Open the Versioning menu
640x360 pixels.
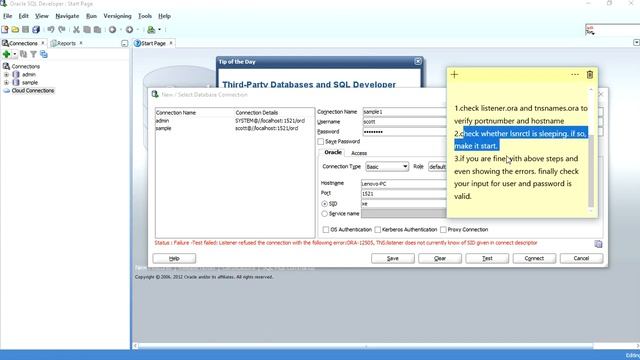click(117, 16)
